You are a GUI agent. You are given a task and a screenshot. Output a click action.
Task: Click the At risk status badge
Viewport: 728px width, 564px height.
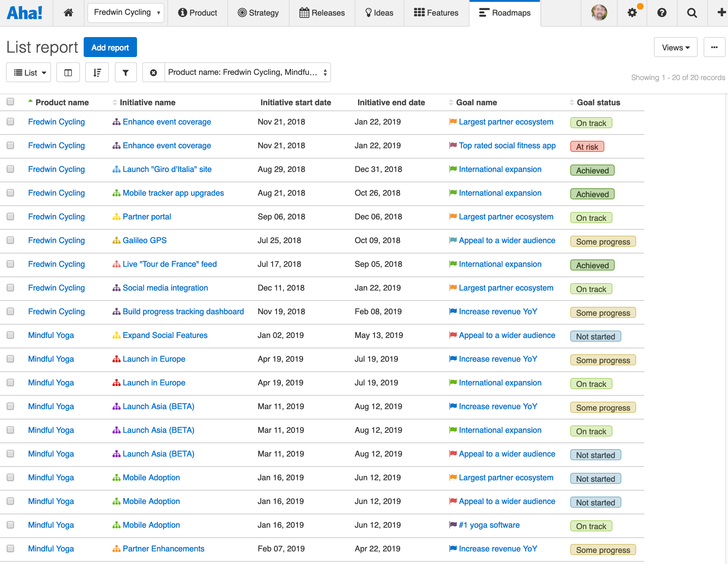coord(587,147)
